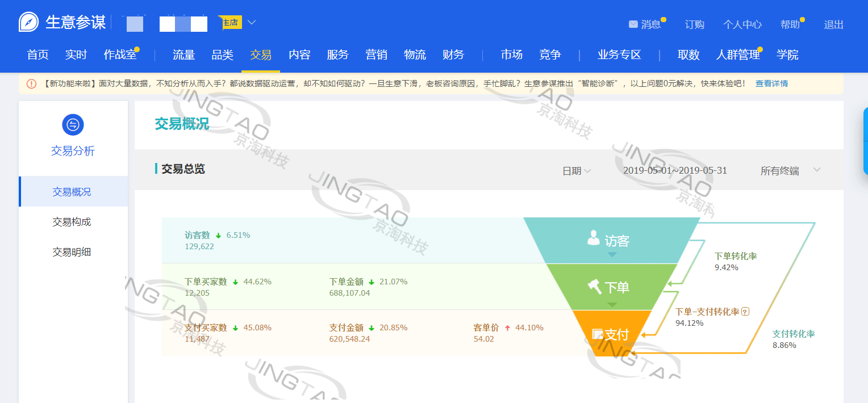Click the question mark beside 下单-支付转化率

(746, 312)
